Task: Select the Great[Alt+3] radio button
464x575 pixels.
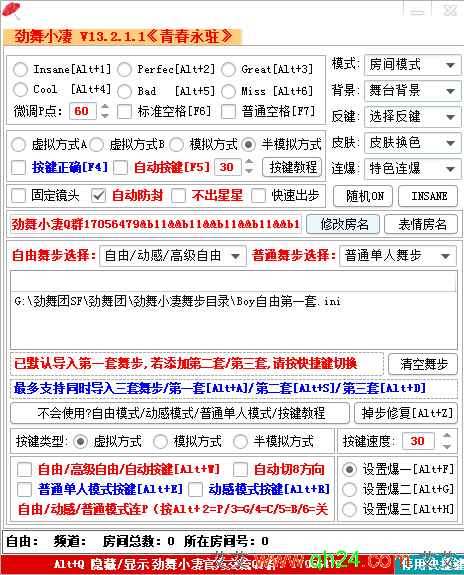Action: (229, 69)
